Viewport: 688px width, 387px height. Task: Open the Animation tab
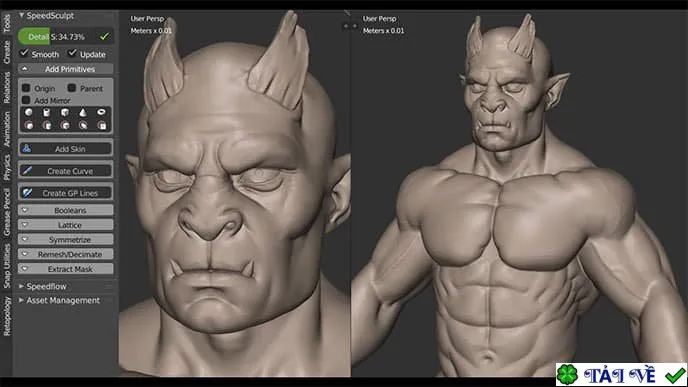pos(6,129)
